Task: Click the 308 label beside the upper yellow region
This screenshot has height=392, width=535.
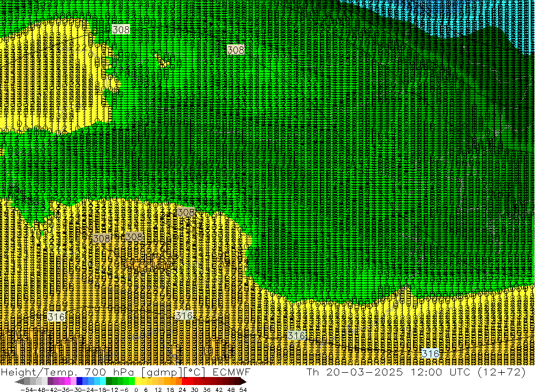Action: click(x=121, y=29)
